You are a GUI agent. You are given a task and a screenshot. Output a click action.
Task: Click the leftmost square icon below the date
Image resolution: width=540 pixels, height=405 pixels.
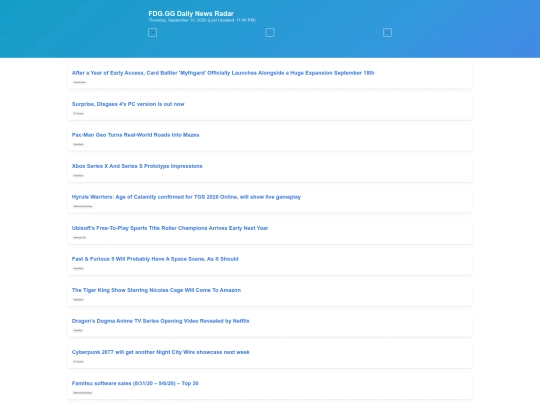click(153, 32)
